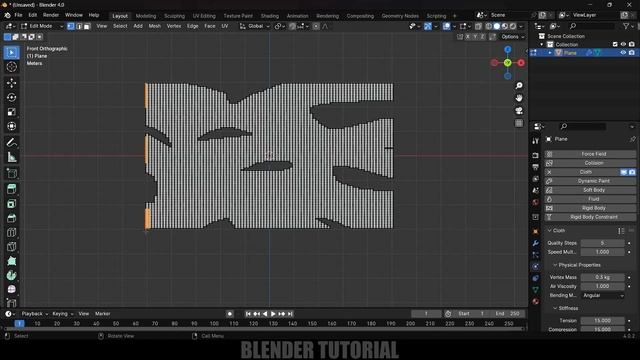Open the Render properties tab icon

pyautogui.click(x=536, y=156)
